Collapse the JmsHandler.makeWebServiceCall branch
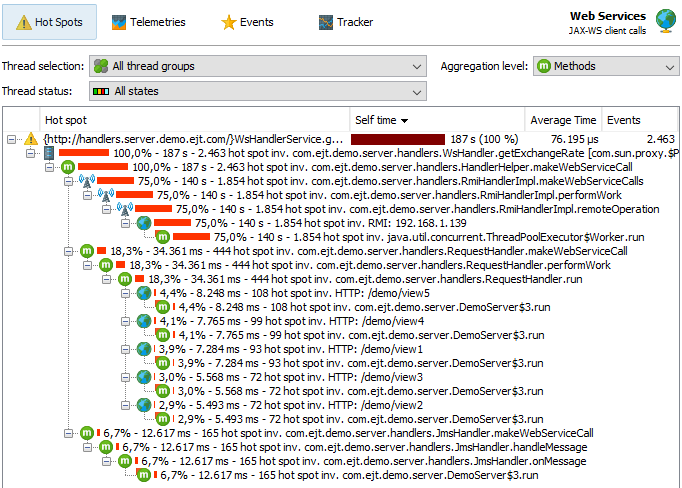This screenshot has width=682, height=488. (x=68, y=433)
